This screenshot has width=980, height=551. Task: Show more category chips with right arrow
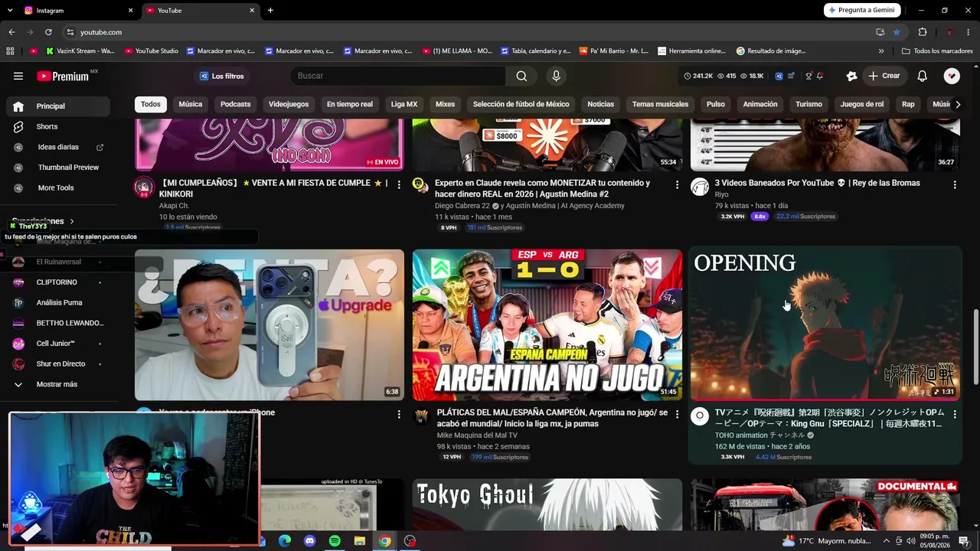tap(958, 104)
